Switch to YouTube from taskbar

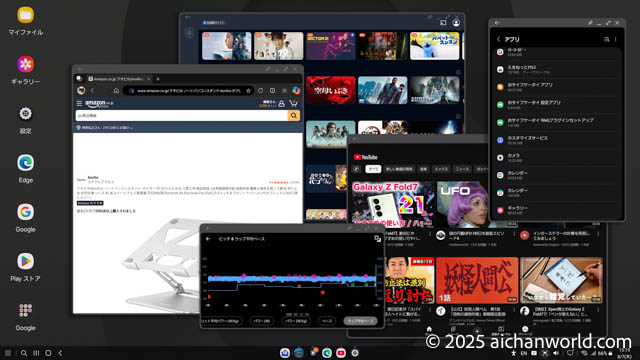[x=341, y=353]
